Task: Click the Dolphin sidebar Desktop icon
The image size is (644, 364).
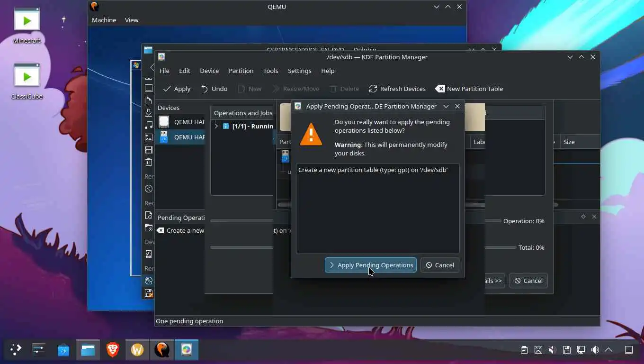Action: tap(149, 88)
